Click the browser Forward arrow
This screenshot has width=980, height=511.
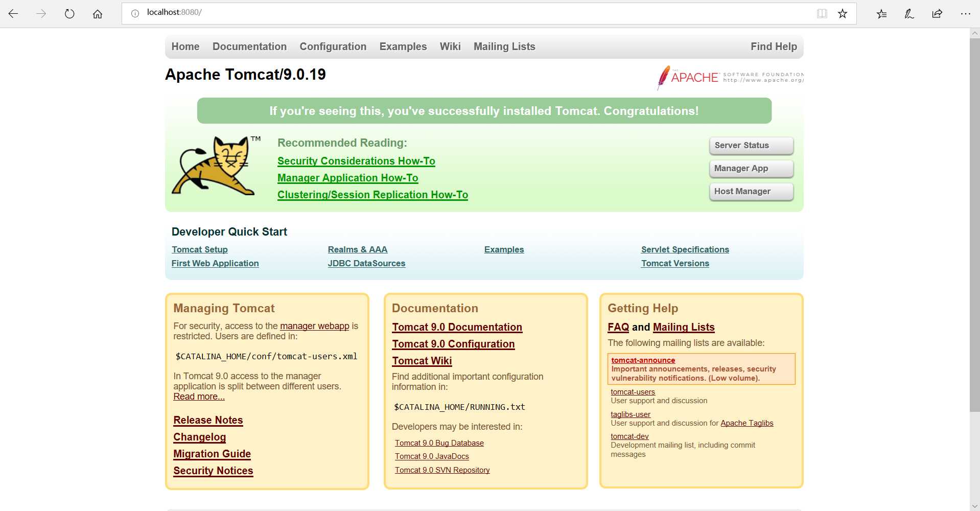click(x=41, y=14)
